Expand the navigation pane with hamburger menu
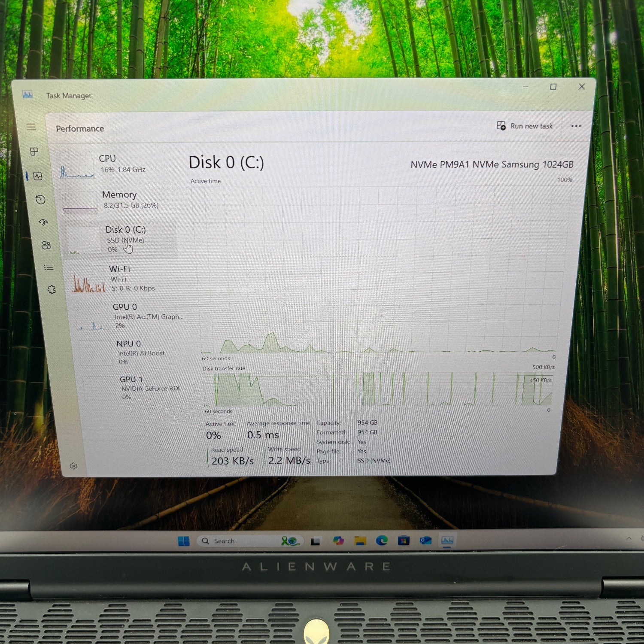 point(31,127)
